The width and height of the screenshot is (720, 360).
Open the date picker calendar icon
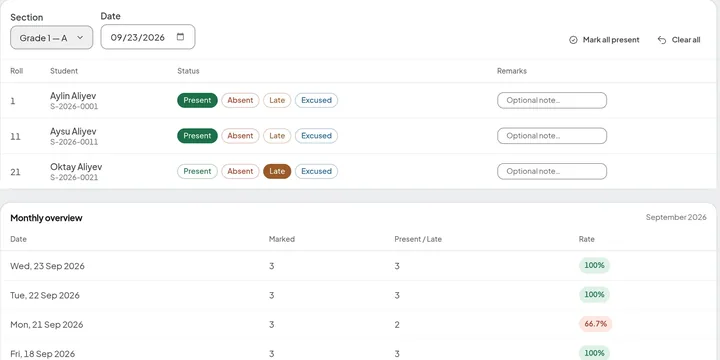click(x=180, y=37)
